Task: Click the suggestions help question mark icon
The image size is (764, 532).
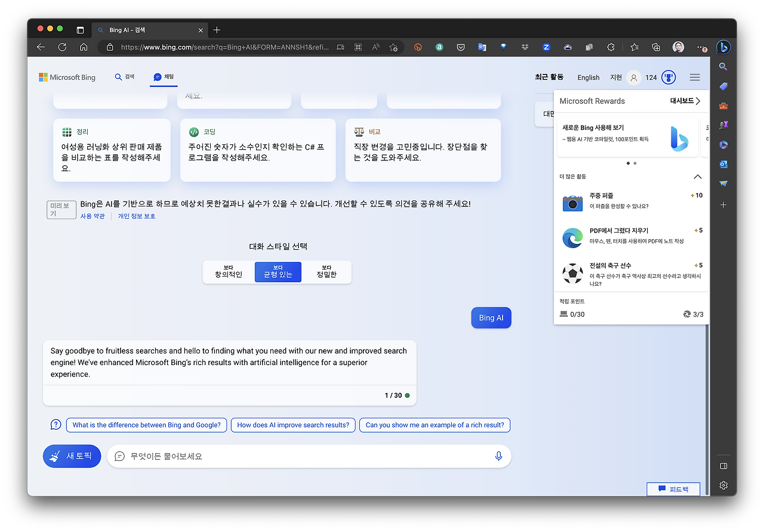Action: point(56,425)
